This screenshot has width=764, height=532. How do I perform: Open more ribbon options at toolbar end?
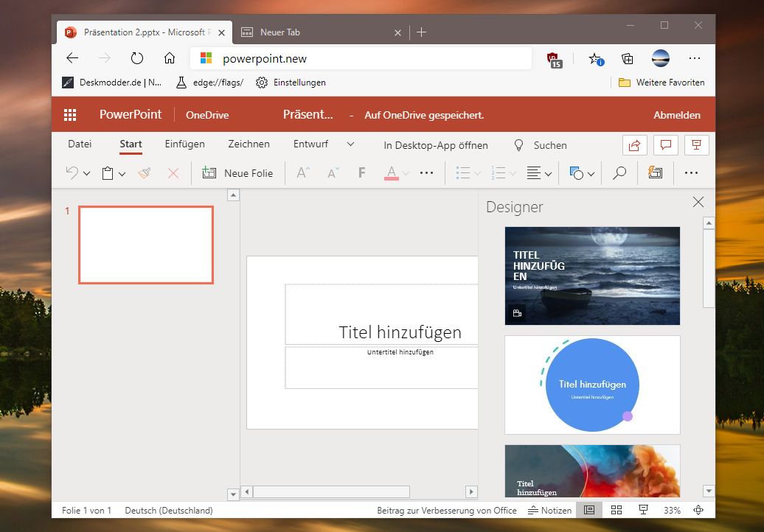click(x=691, y=173)
